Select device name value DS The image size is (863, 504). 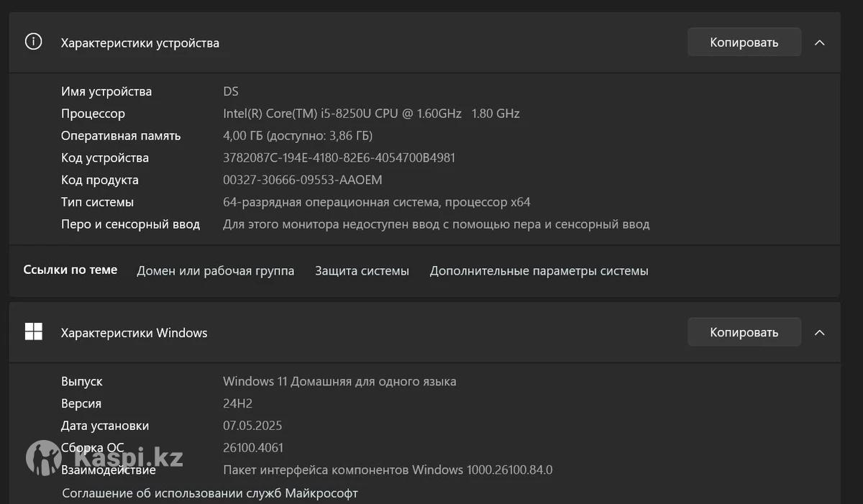point(231,91)
